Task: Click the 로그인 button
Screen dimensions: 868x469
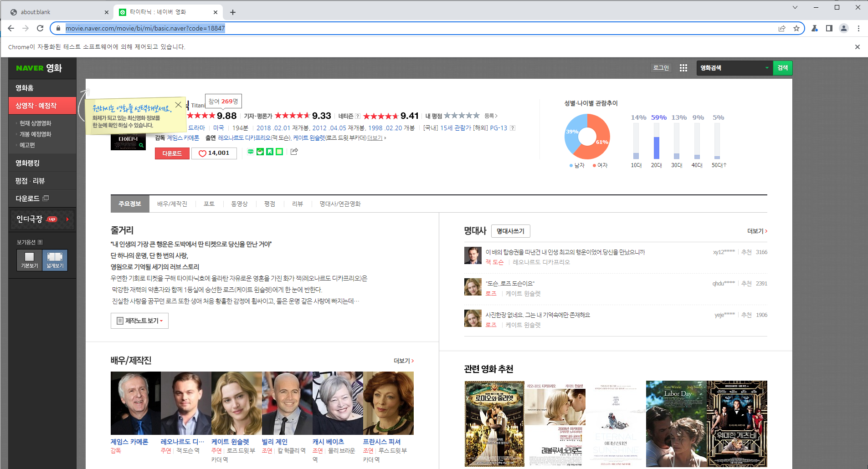Action: [x=661, y=68]
